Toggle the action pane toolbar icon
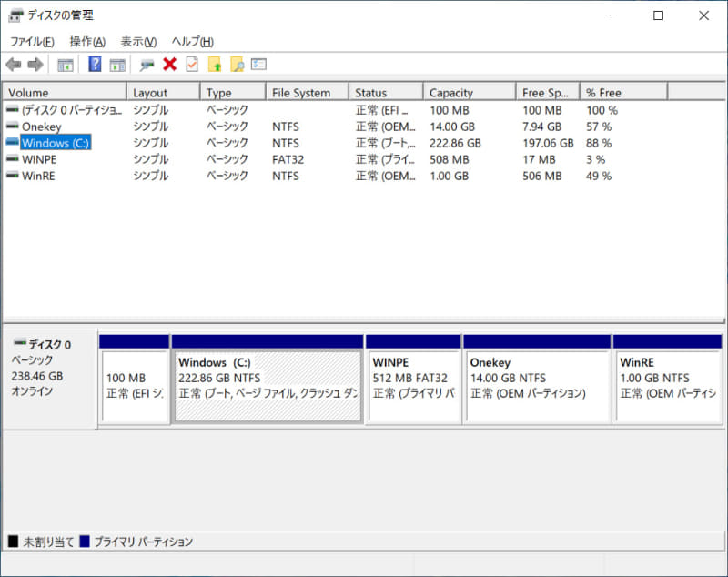The height and width of the screenshot is (577, 728). point(117,65)
